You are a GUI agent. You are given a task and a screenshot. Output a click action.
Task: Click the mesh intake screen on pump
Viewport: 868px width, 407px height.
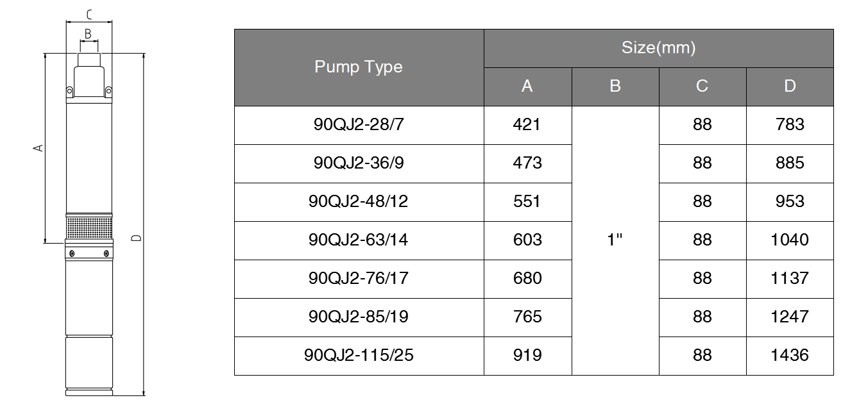click(x=89, y=228)
